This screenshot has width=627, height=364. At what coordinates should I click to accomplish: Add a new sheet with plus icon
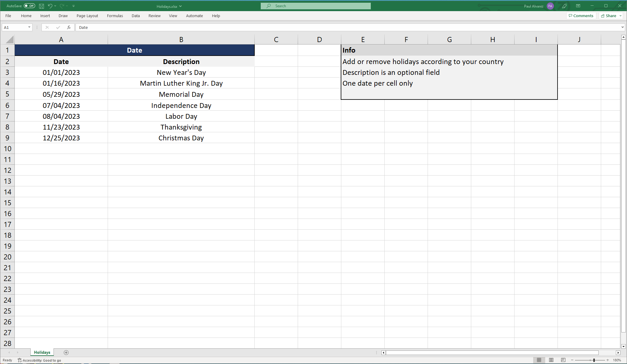click(x=66, y=352)
